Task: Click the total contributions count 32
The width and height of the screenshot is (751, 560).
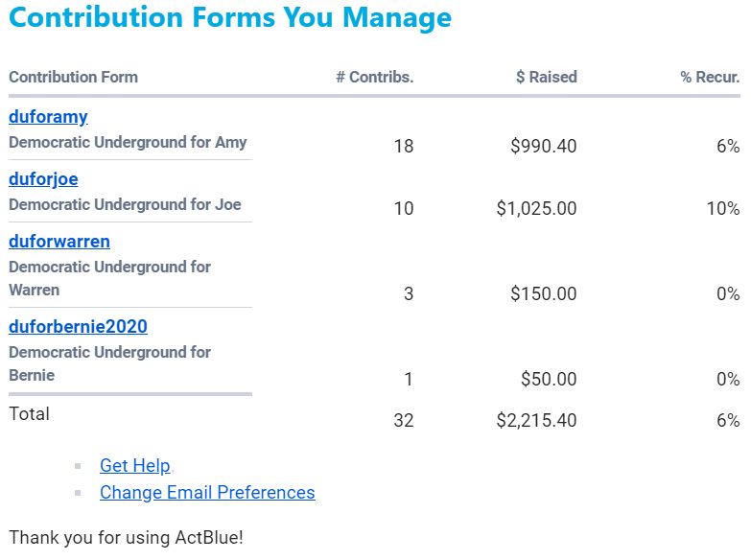Action: click(403, 420)
